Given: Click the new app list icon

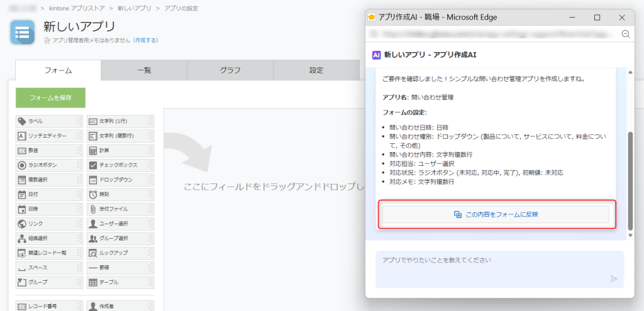Looking at the screenshot, I should (x=22, y=33).
